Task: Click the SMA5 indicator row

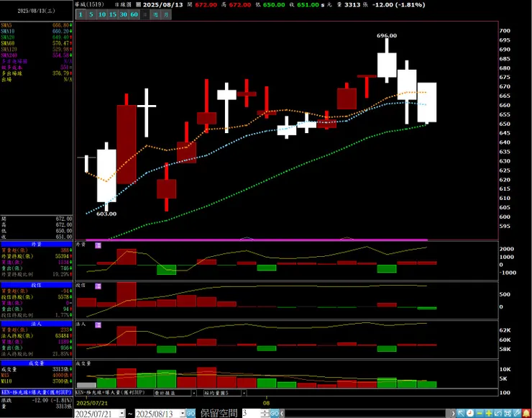Action: [x=36, y=25]
